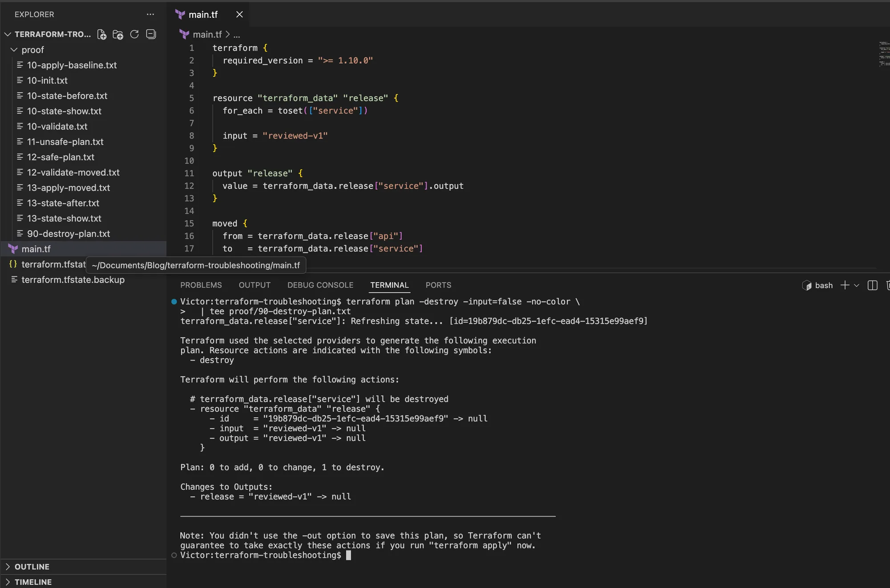890x588 pixels.
Task: Click line number 15 in the gutter
Action: [189, 223]
